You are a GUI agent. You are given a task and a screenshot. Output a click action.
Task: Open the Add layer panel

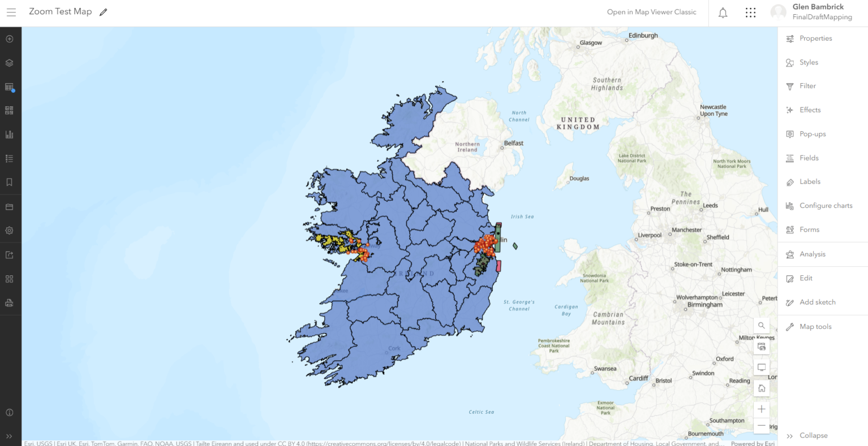(10, 38)
